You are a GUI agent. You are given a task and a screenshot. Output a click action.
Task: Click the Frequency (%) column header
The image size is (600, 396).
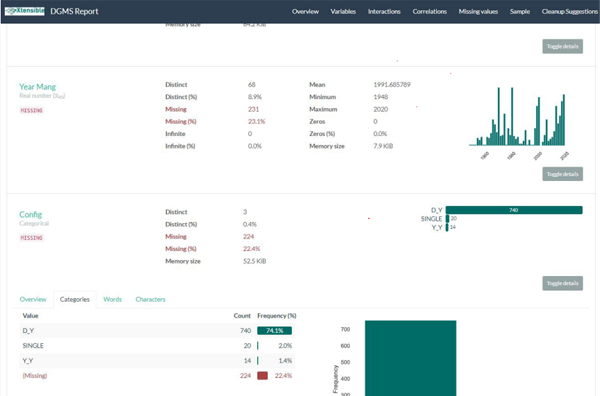[x=277, y=316]
